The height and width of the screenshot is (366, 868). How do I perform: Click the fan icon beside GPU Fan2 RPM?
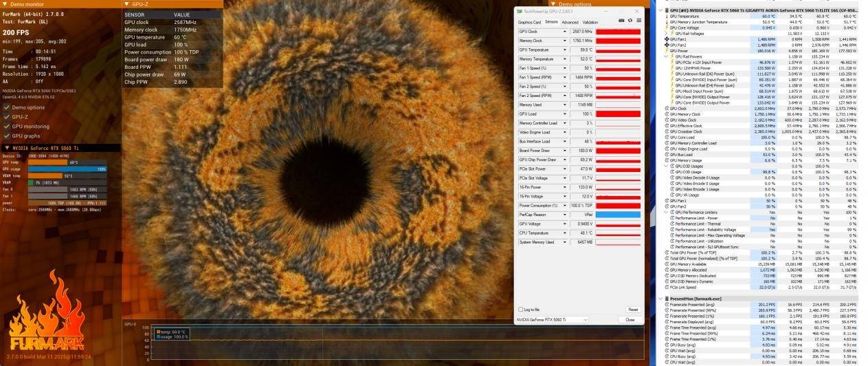click(666, 45)
